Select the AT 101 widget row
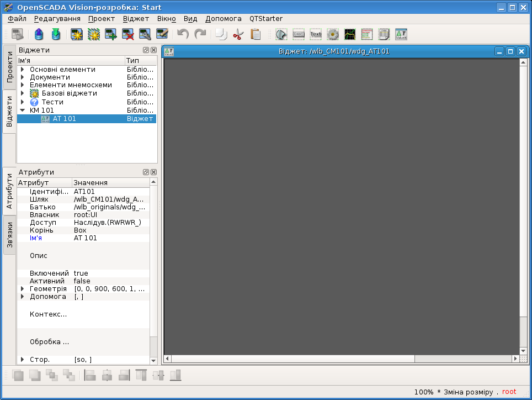532x400 pixels. [65, 119]
